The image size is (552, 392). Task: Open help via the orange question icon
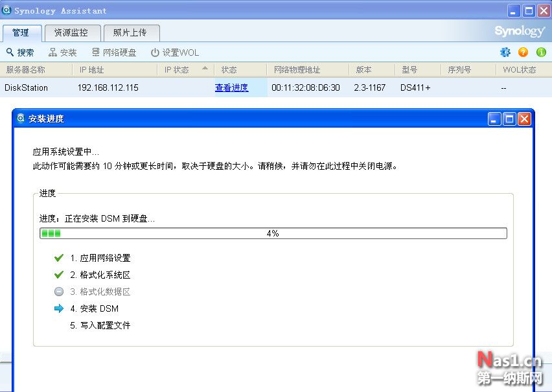(x=523, y=52)
